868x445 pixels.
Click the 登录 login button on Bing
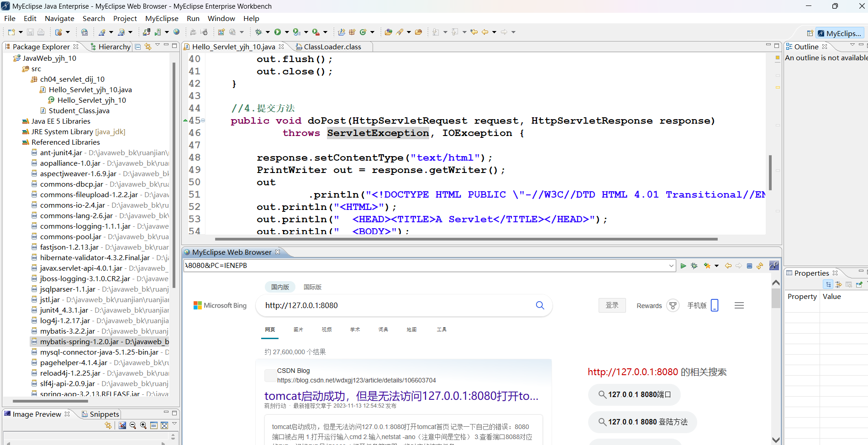click(612, 305)
